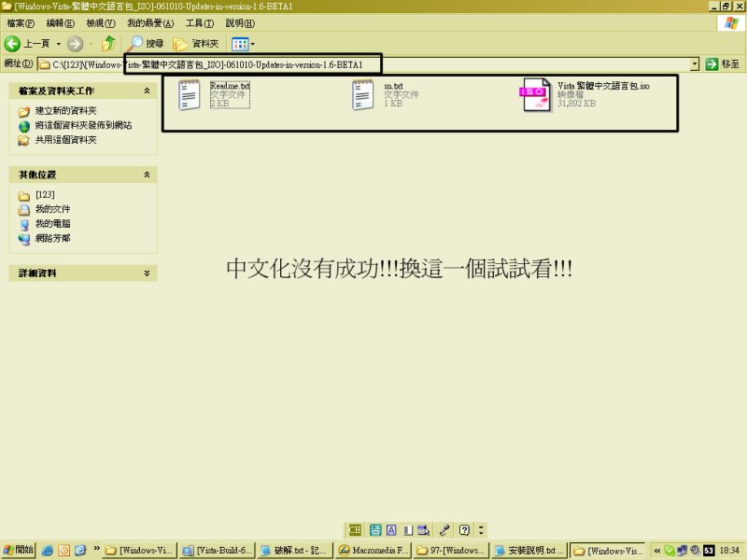Click the network monitors tray icon
This screenshot has height=560, width=747.
tap(683, 551)
